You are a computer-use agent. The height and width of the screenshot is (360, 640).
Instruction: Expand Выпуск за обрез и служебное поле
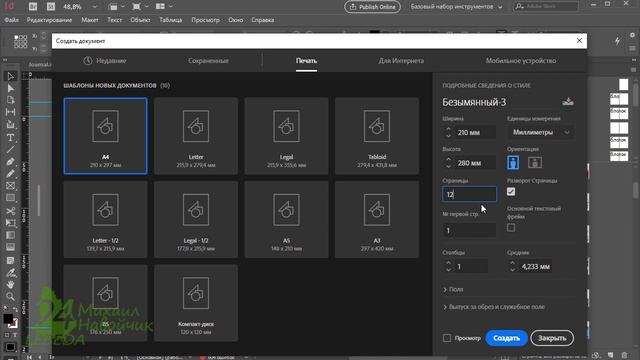[x=494, y=307]
